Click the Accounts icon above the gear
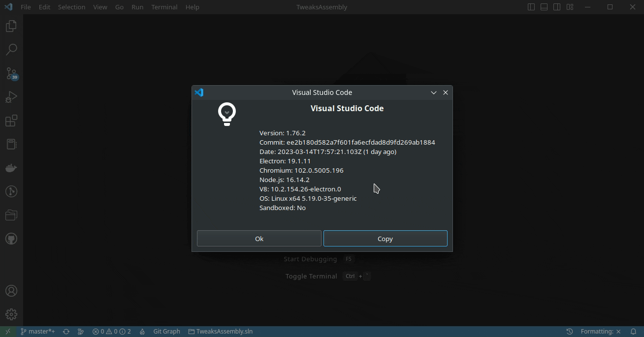 coord(11,290)
